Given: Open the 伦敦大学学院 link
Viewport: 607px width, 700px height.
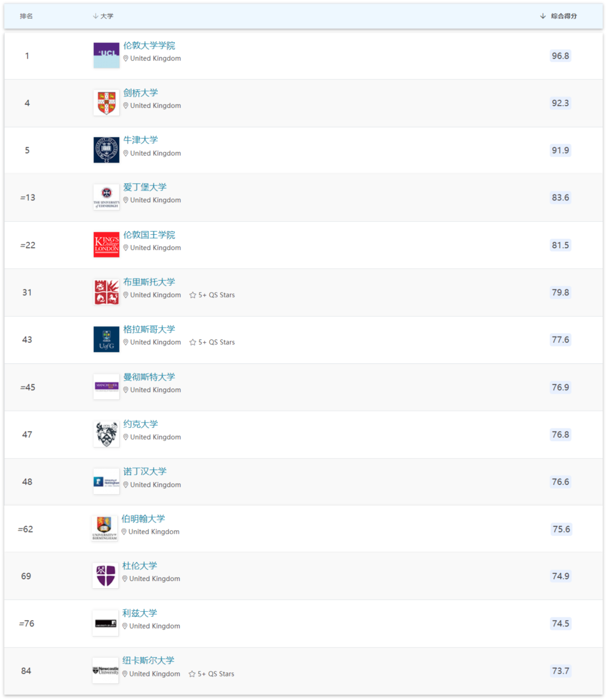Looking at the screenshot, I should [150, 46].
